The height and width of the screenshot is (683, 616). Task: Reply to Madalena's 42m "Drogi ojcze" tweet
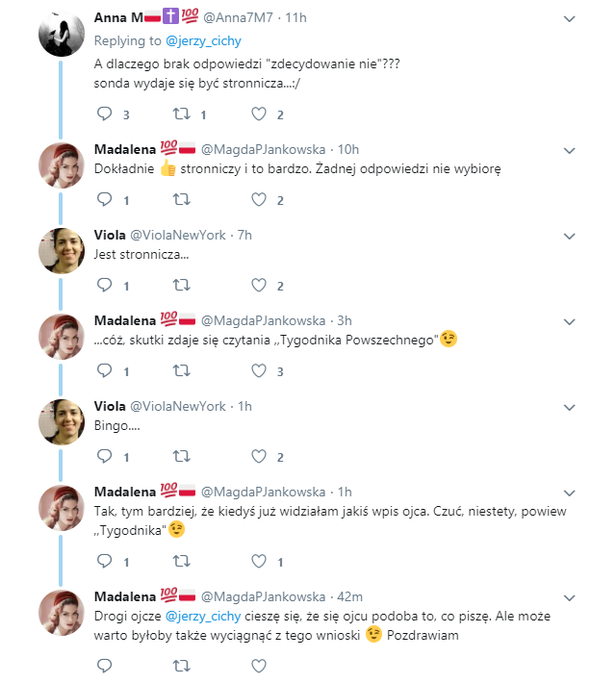click(106, 665)
